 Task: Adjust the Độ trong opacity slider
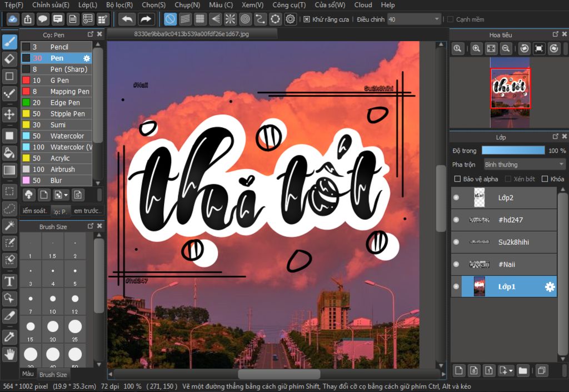click(x=513, y=150)
